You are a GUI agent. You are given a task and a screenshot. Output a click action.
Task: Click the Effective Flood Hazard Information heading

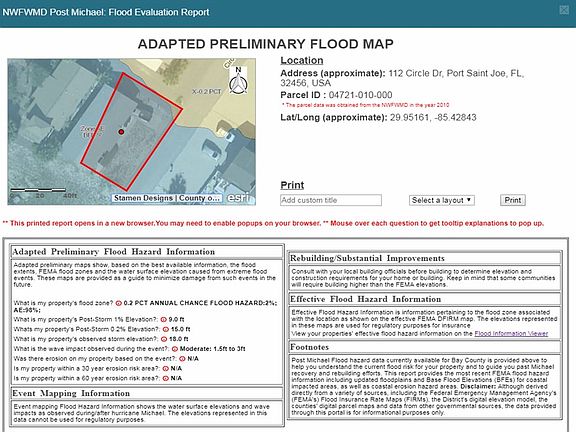pos(366,299)
